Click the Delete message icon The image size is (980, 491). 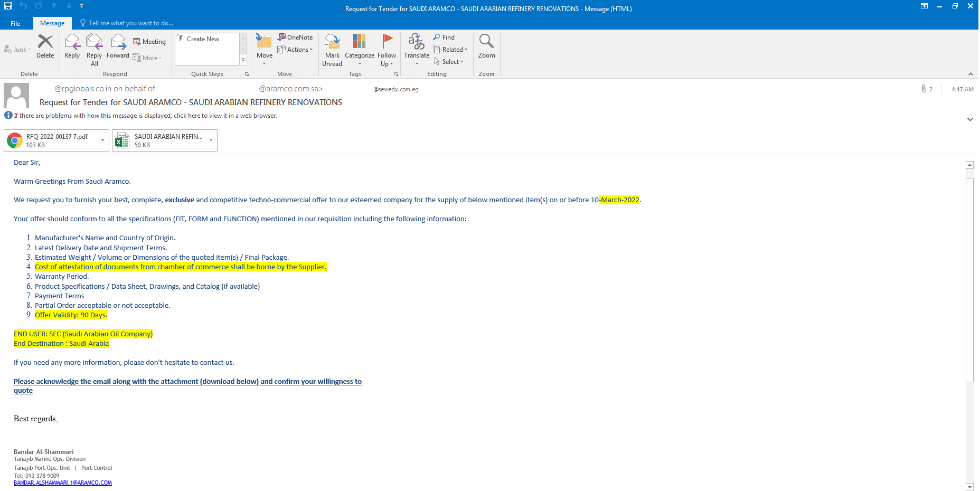coord(45,42)
